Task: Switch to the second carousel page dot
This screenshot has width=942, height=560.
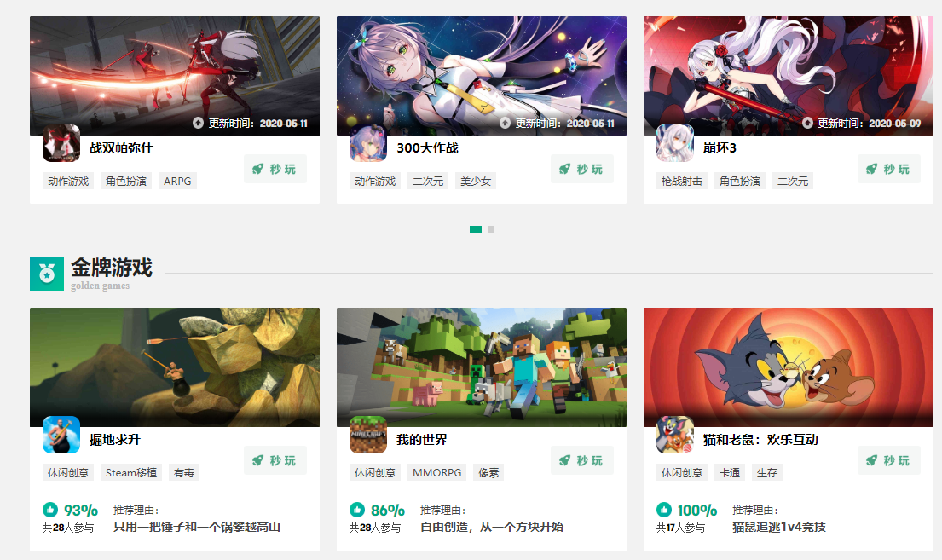Action: pos(491,229)
